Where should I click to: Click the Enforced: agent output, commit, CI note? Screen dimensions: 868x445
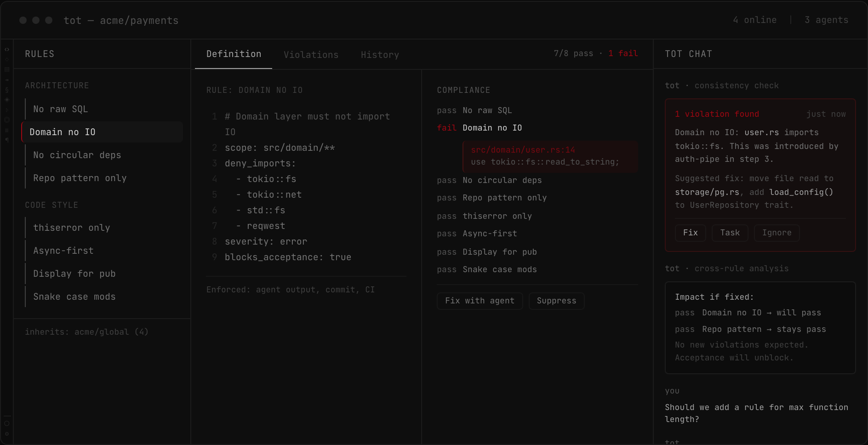(x=291, y=290)
